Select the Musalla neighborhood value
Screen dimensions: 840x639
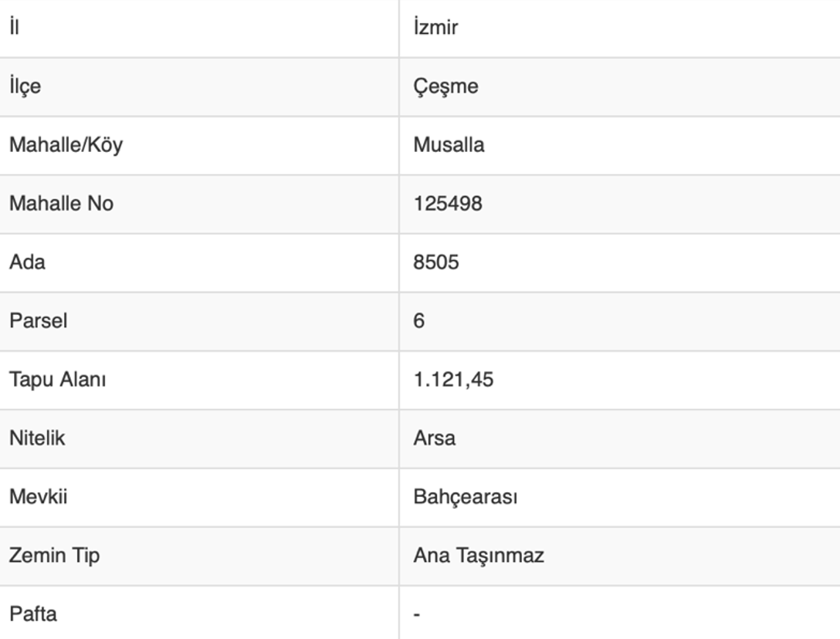pos(449,145)
